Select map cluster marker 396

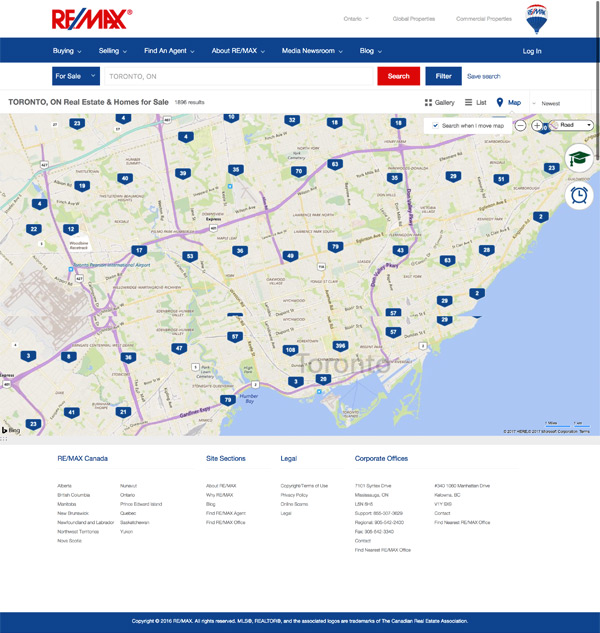click(340, 346)
